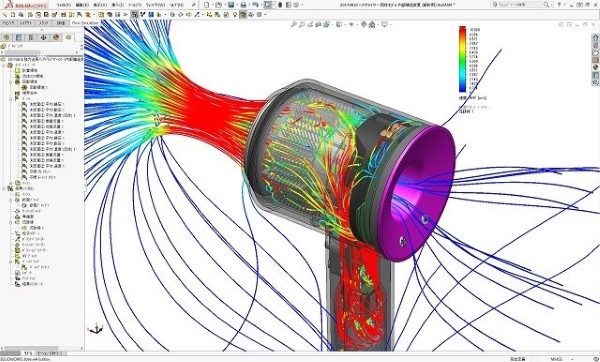Click the velocity color legend bar

pyautogui.click(x=462, y=59)
